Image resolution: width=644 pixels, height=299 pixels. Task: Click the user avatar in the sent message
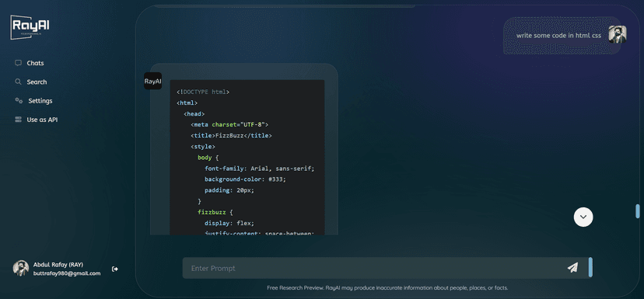pyautogui.click(x=618, y=34)
